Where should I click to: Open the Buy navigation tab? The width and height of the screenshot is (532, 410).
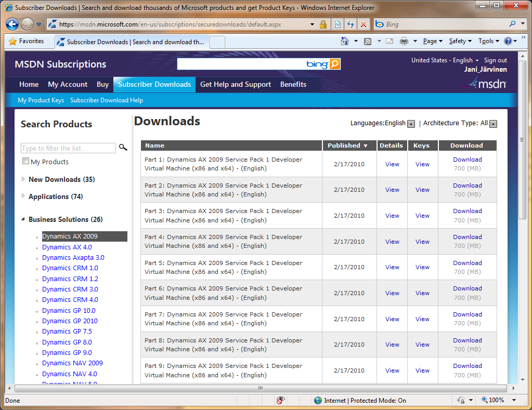pos(102,84)
